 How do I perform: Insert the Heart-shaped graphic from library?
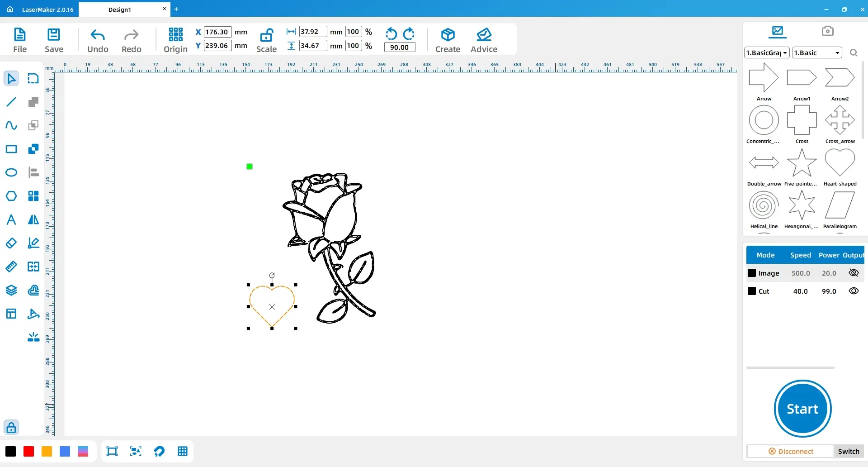[840, 167]
